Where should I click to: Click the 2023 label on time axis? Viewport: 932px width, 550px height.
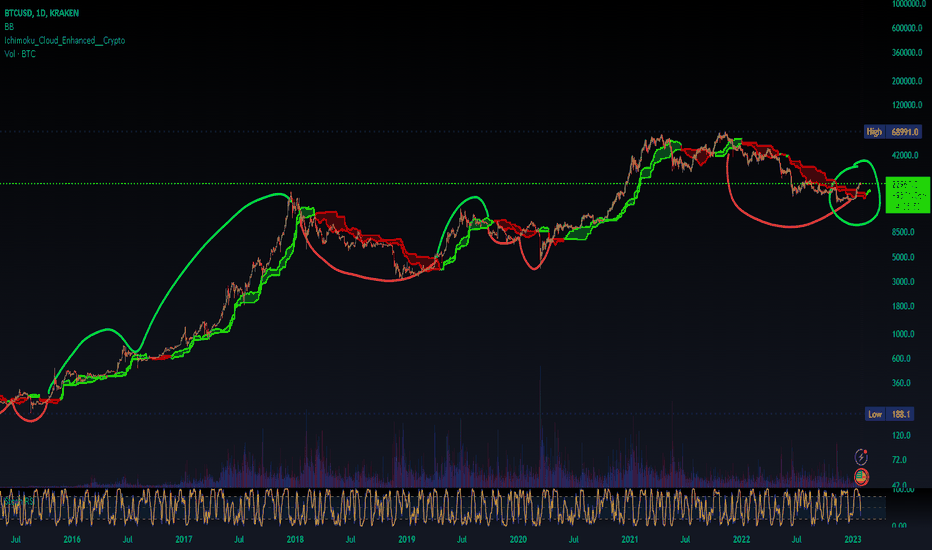(x=853, y=540)
